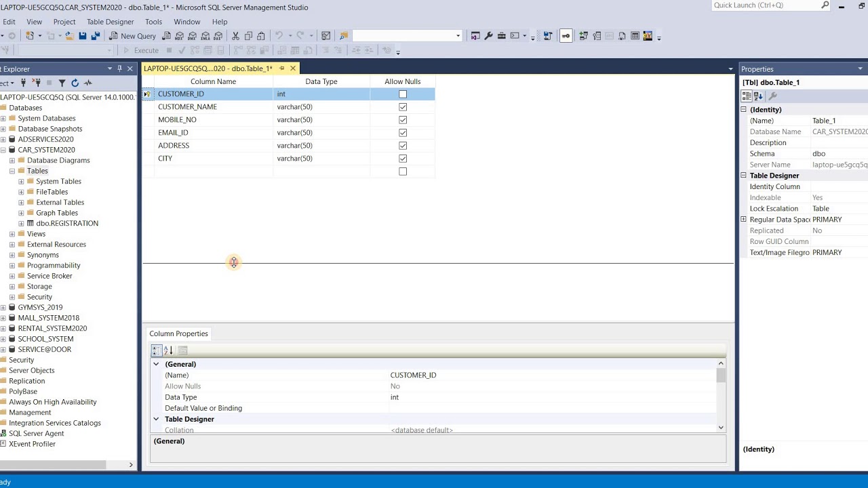Click the Copy icon in the toolbar
Screen dimensions: 868x488
pyautogui.click(x=248, y=36)
